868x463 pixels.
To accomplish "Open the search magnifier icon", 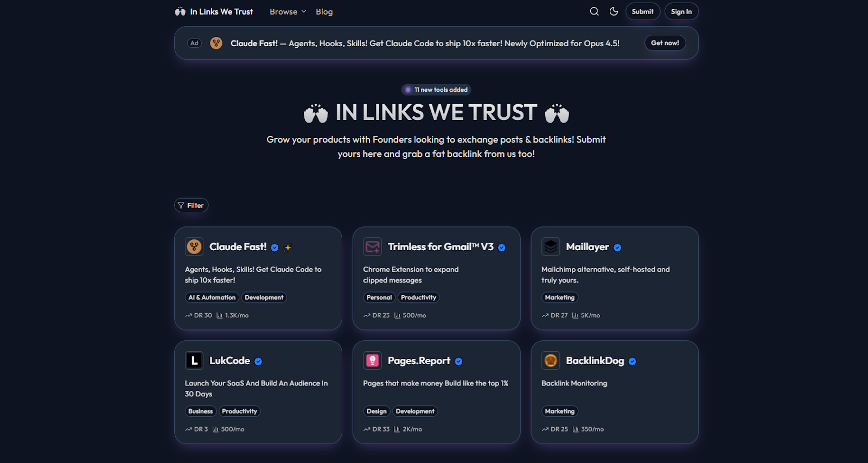I will tap(594, 11).
